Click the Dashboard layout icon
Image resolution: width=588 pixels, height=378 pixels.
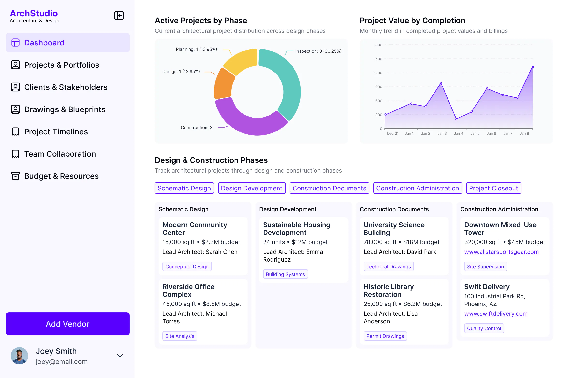pos(15,43)
